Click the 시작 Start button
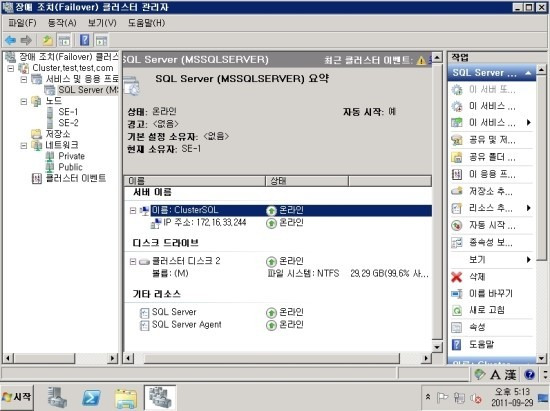The height and width of the screenshot is (411, 550). tap(17, 397)
